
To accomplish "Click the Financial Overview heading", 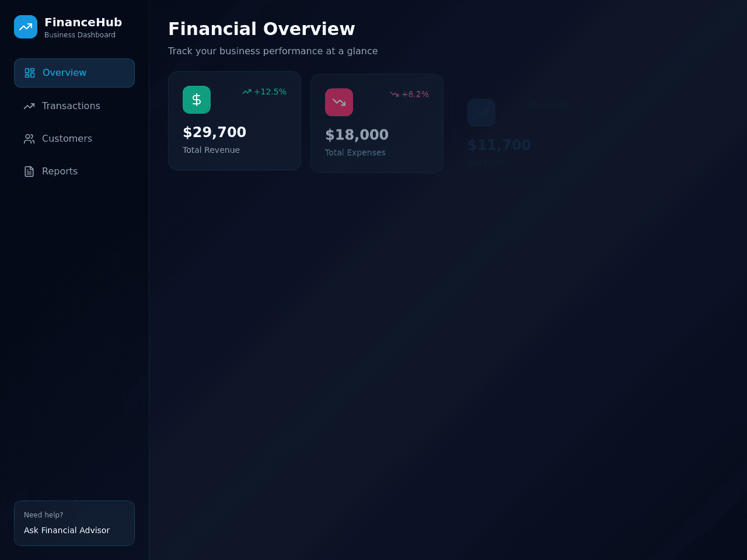I will (261, 29).
